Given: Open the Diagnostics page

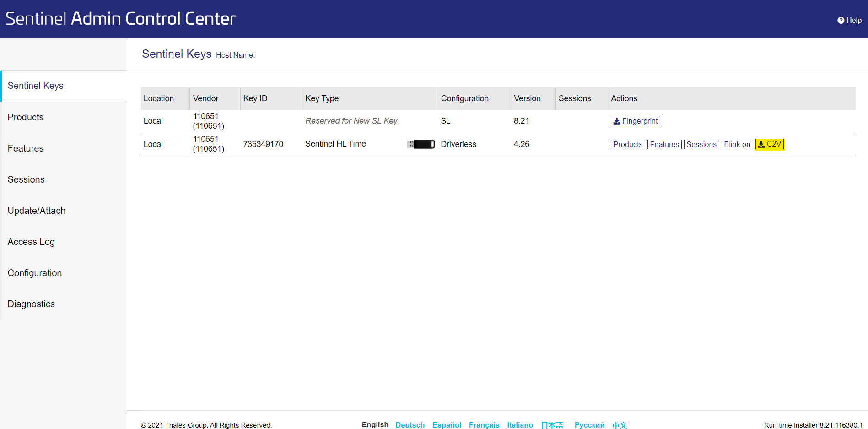Looking at the screenshot, I should pos(31,304).
